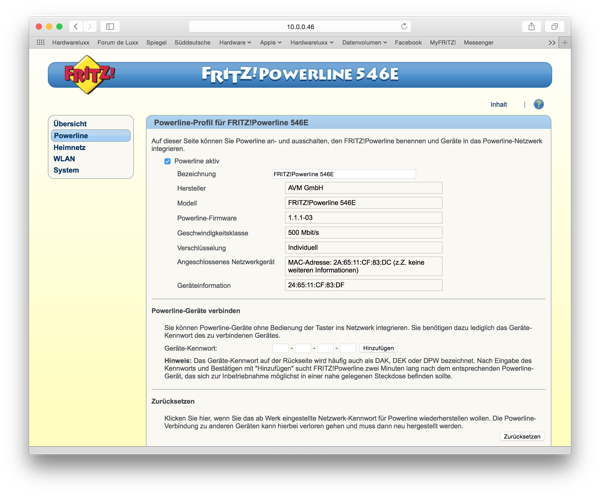Open the first Hardwareluxx bookmark
This screenshot has width=600, height=496.
[70, 42]
